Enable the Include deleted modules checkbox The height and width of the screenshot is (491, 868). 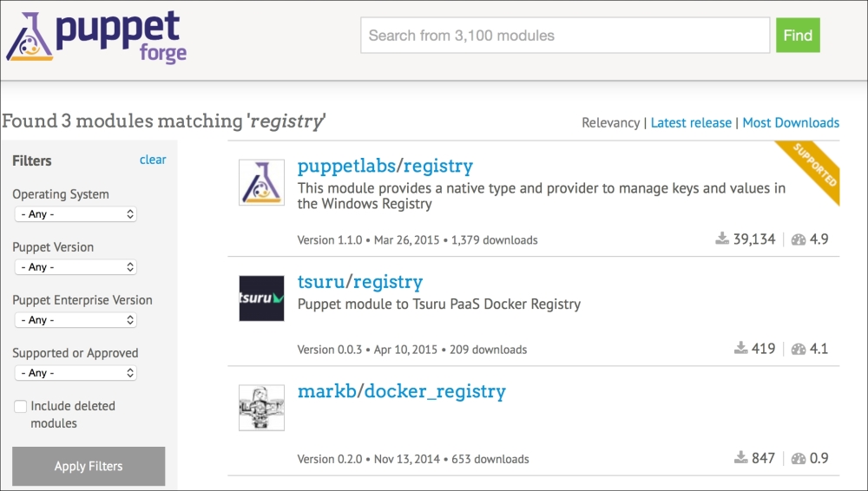point(20,406)
